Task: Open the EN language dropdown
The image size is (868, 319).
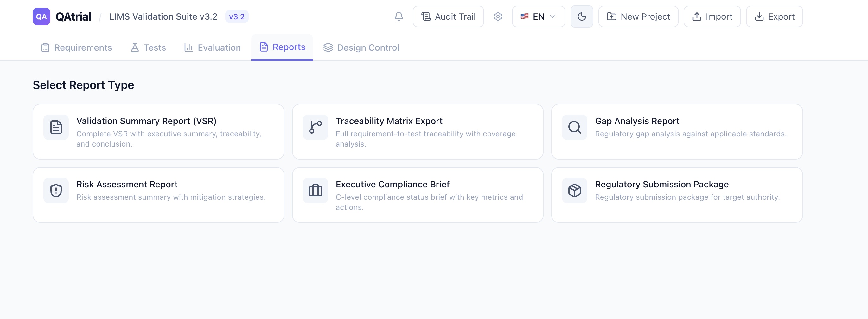Action: [x=538, y=16]
